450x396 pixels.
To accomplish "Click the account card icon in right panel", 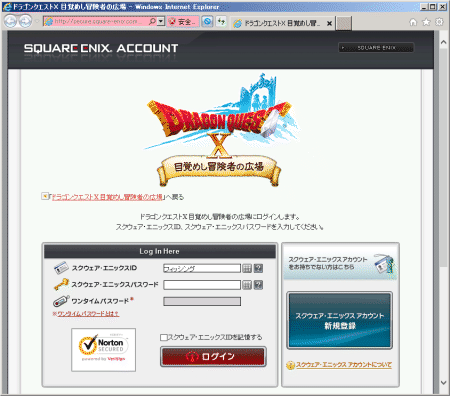I will coord(384,264).
